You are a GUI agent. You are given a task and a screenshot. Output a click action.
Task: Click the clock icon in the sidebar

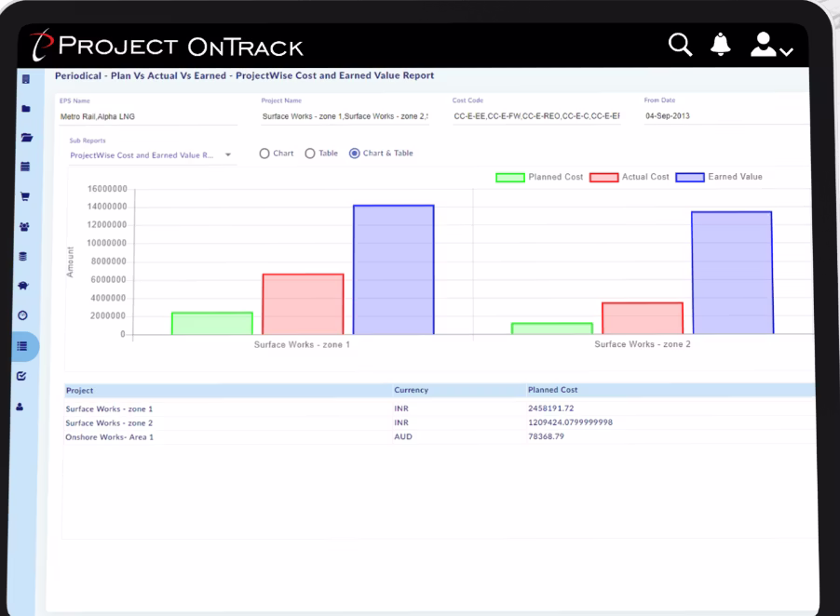tap(23, 315)
